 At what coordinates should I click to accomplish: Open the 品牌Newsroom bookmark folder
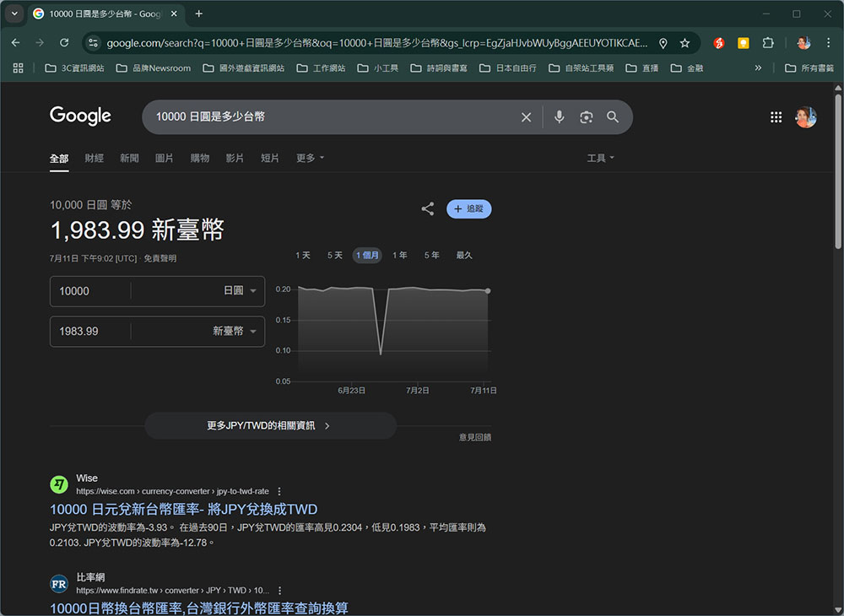coord(154,68)
